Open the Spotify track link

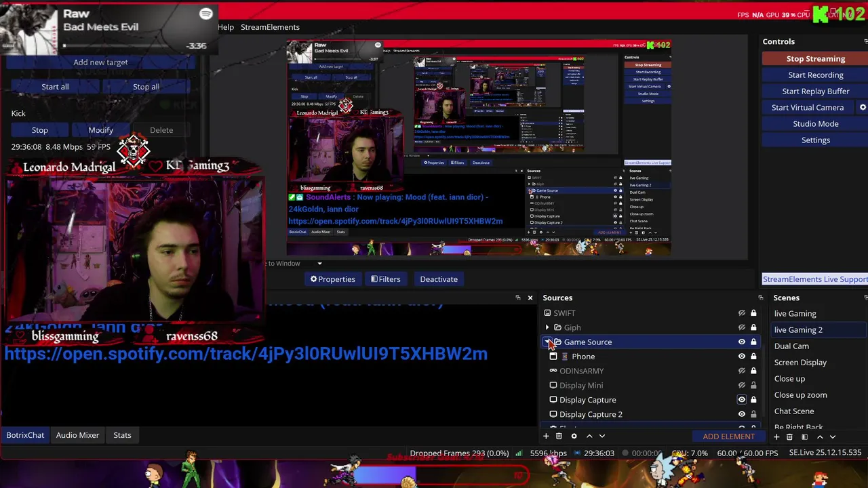tap(245, 354)
